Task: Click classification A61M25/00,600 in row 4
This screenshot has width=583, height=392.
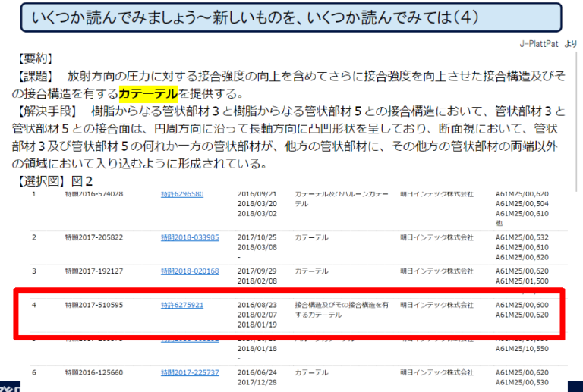Action: 522,305
